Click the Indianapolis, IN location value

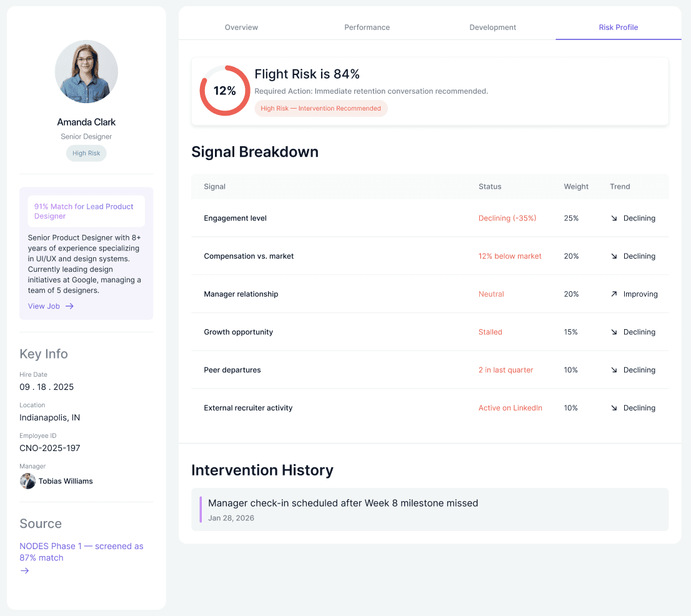(x=50, y=417)
